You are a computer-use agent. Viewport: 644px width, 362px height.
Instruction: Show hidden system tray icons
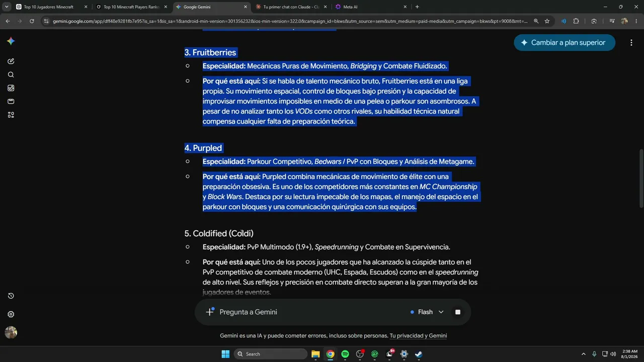pyautogui.click(x=584, y=354)
